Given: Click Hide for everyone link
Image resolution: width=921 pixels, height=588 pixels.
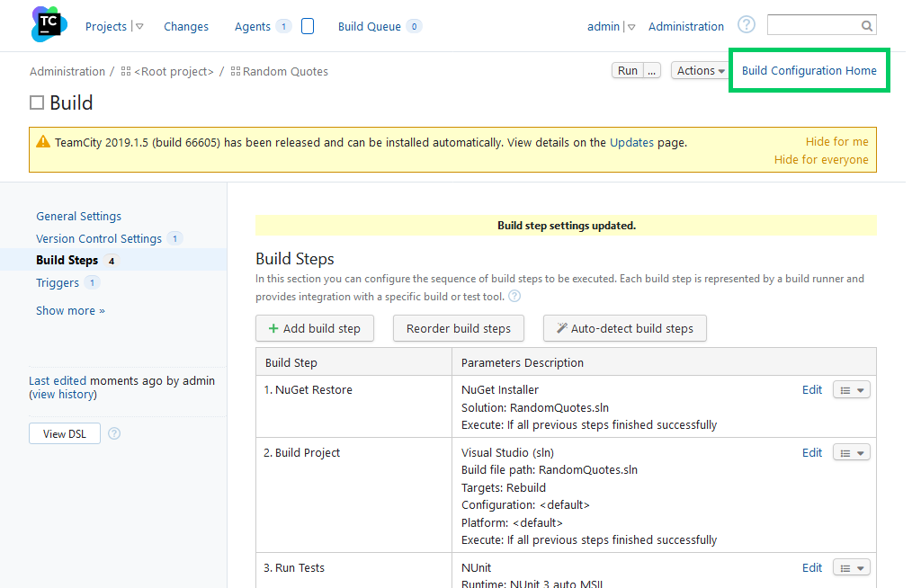Looking at the screenshot, I should click(821, 160).
